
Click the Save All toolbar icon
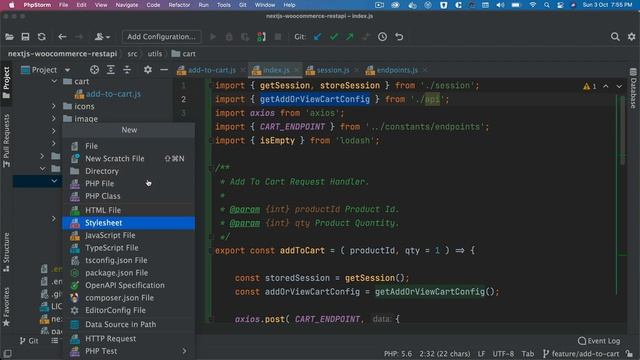tap(25, 37)
